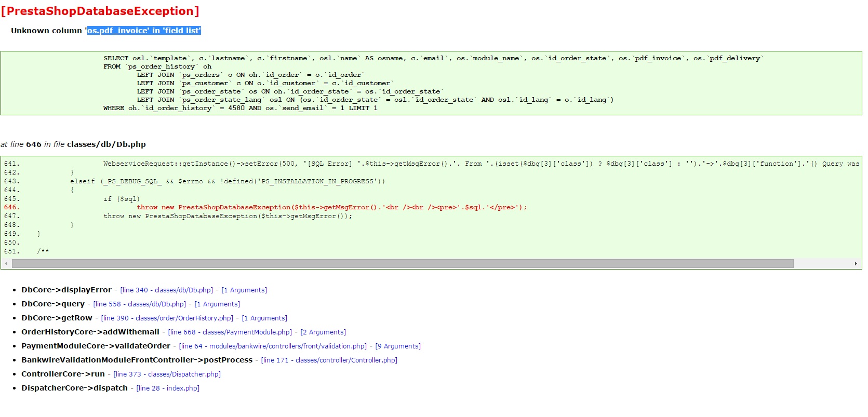This screenshot has width=868, height=417.
Task: Click the 'LEFT JOIN `ps_customer`' SQL line
Action: click(265, 83)
